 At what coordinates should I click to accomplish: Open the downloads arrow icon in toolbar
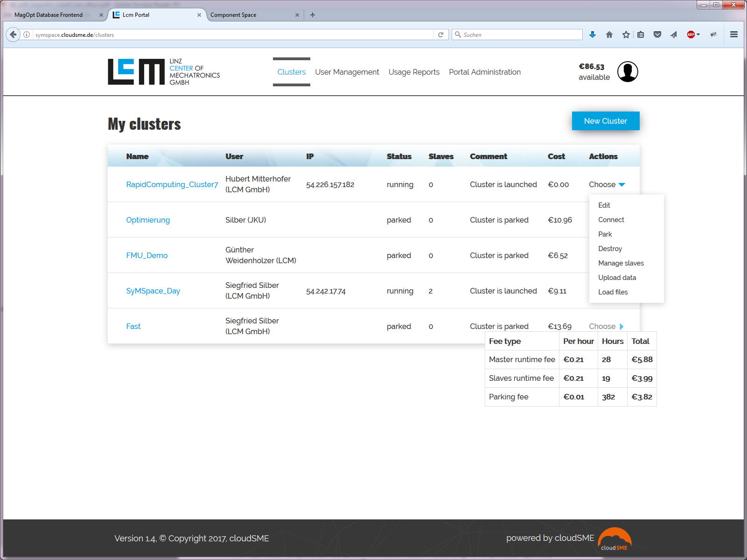click(x=593, y=35)
